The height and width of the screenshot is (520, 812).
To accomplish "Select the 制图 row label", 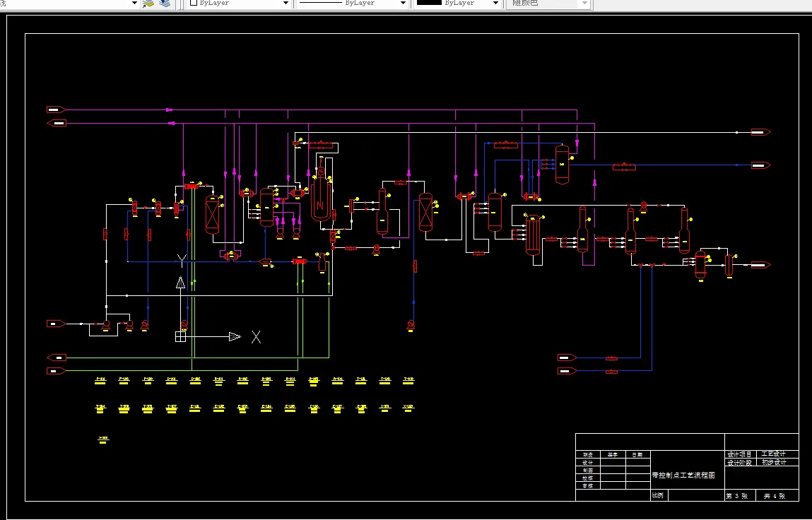I will (x=588, y=471).
